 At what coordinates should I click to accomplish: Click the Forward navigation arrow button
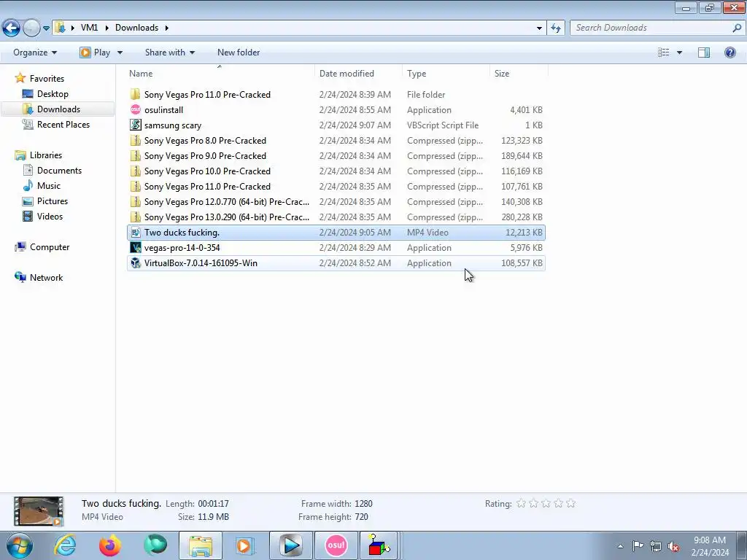[31, 28]
